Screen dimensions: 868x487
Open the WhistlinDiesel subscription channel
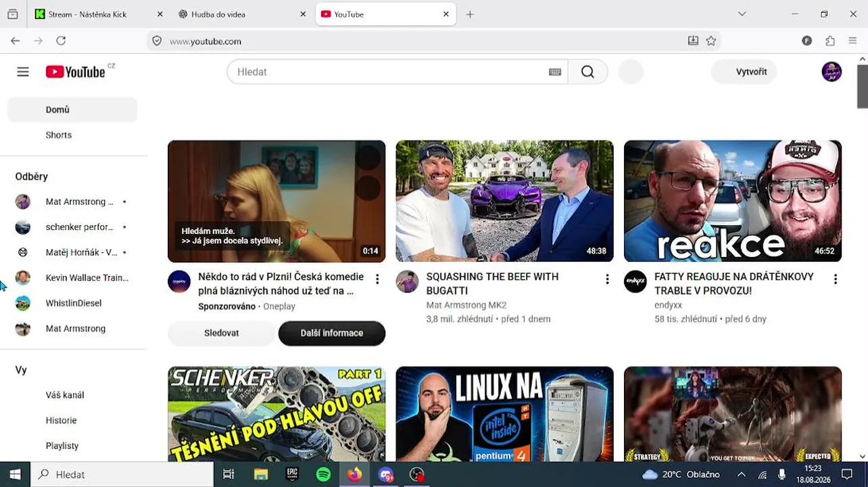[72, 303]
